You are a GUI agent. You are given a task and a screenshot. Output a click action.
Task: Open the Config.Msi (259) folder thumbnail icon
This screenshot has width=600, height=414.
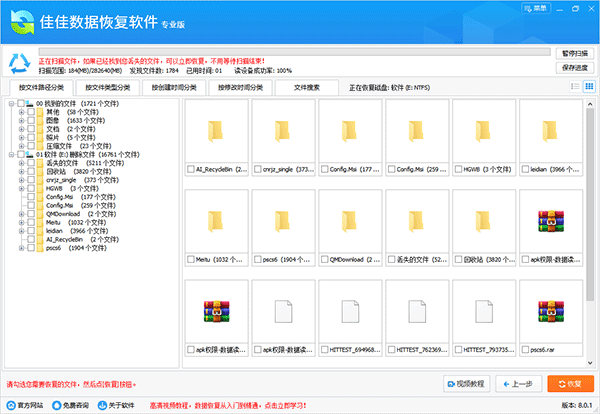click(416, 131)
